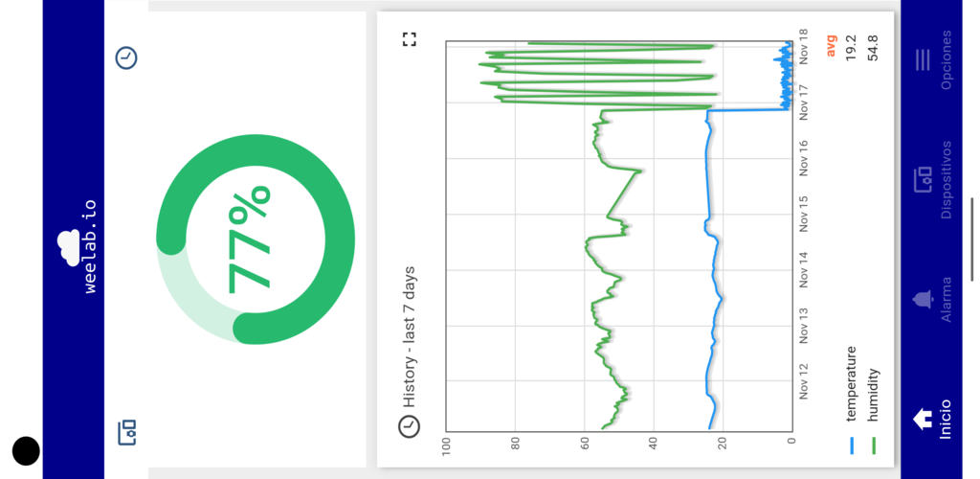
Task: Tap the Dispositivos device icon
Action: coord(923,179)
